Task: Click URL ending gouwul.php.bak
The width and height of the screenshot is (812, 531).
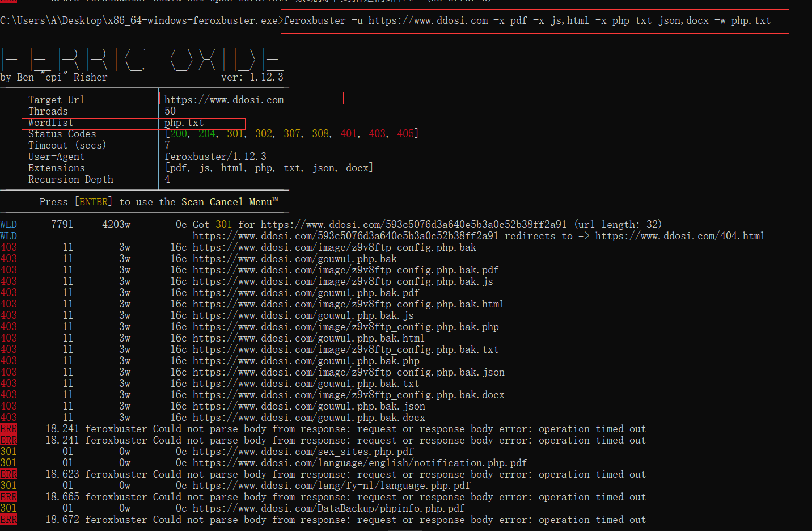Action: pos(294,259)
